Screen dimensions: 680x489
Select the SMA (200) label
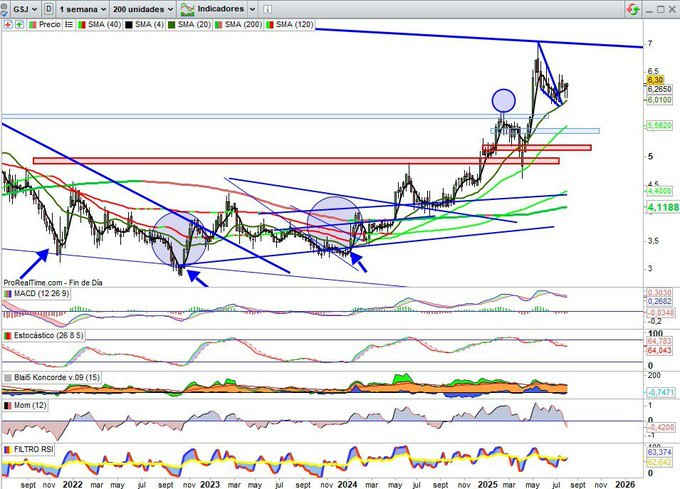[243, 25]
